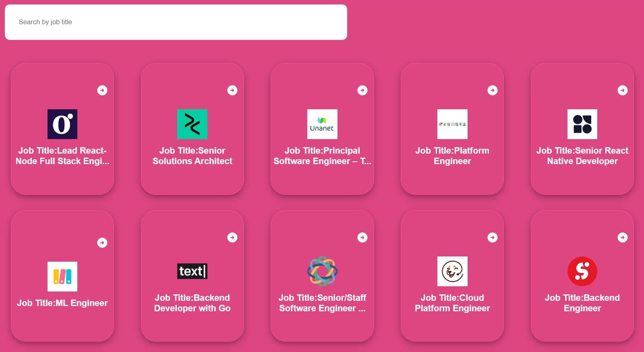The width and height of the screenshot is (644, 352).
Task: Select 'Job Title:Senior/Staff Software Engineer ...' text
Action: click(322, 303)
